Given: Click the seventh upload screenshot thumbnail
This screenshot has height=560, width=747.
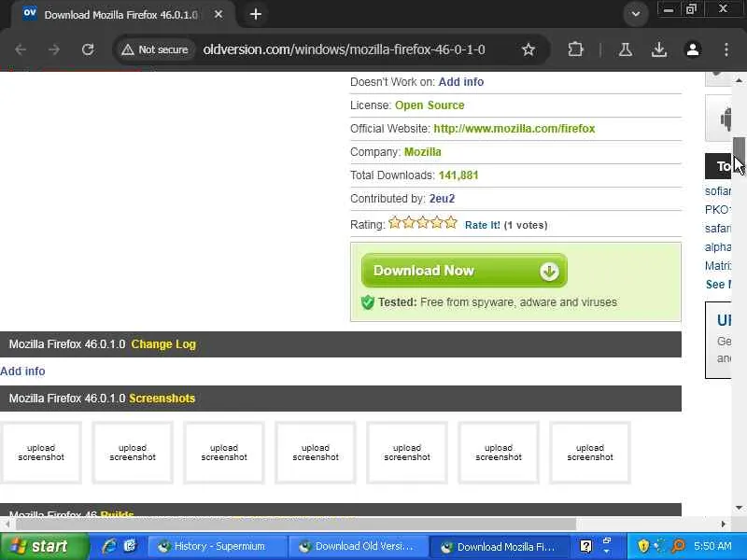Looking at the screenshot, I should coord(590,453).
